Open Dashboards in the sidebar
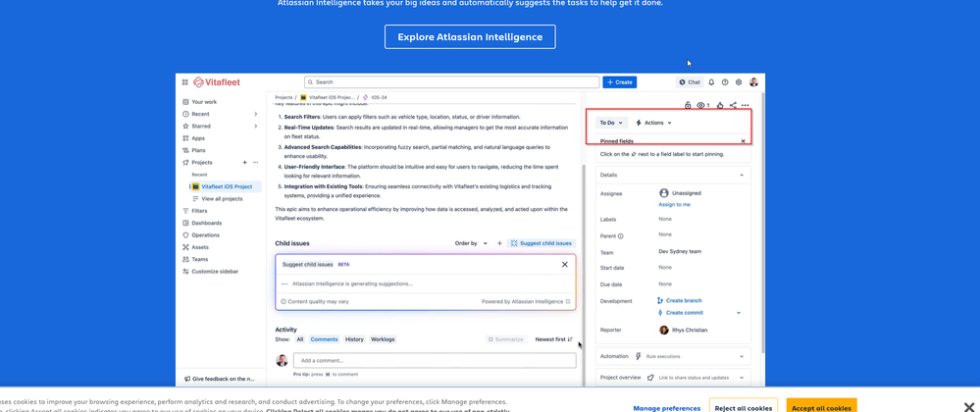This screenshot has width=980, height=412. pos(206,224)
